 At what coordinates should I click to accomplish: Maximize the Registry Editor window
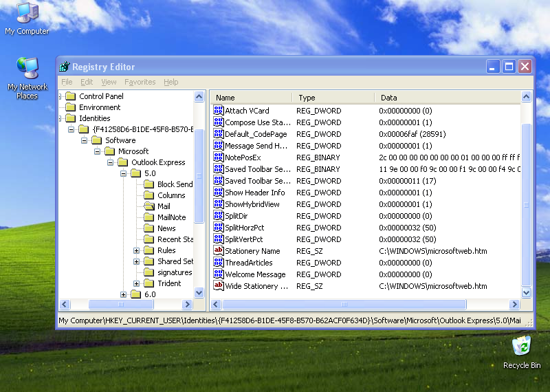(509, 66)
